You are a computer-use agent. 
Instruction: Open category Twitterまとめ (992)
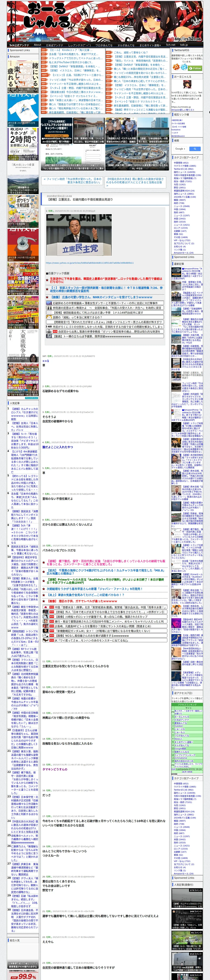click(183, 169)
